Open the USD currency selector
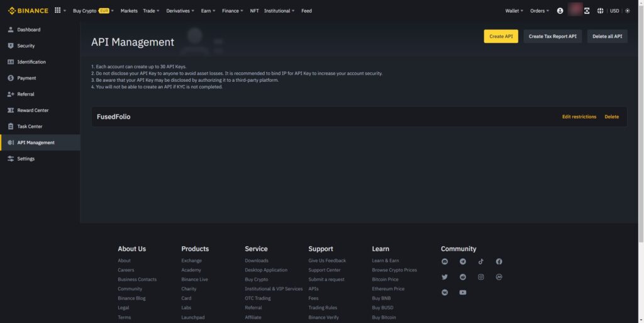 [614, 11]
